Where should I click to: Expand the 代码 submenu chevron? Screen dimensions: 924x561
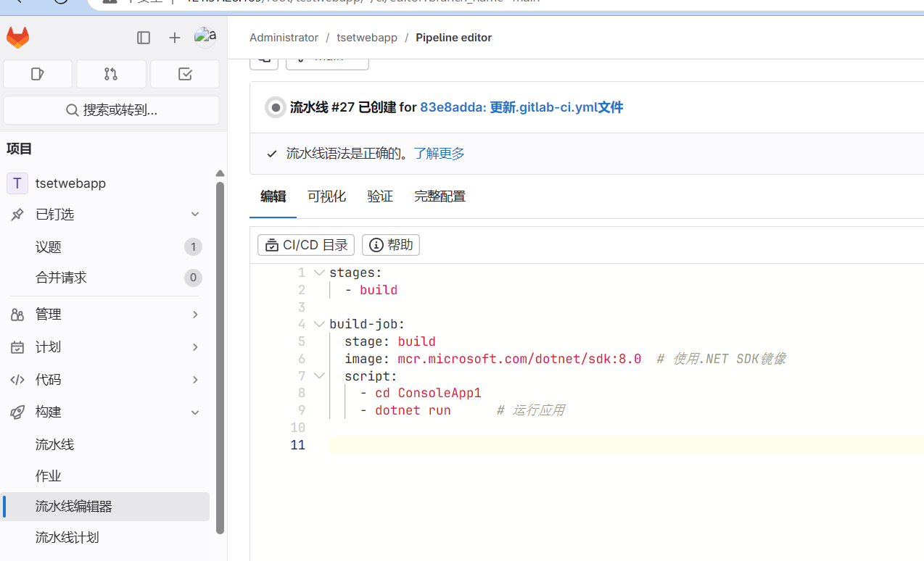(195, 380)
